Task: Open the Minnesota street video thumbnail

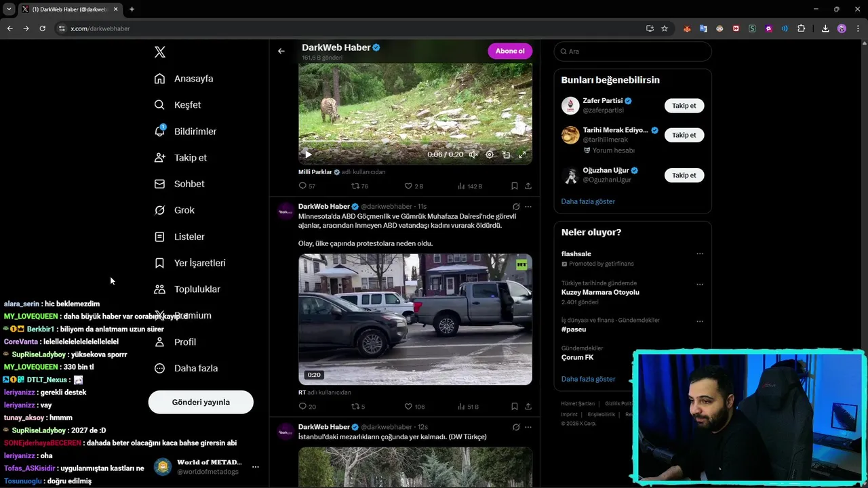Action: tap(415, 319)
